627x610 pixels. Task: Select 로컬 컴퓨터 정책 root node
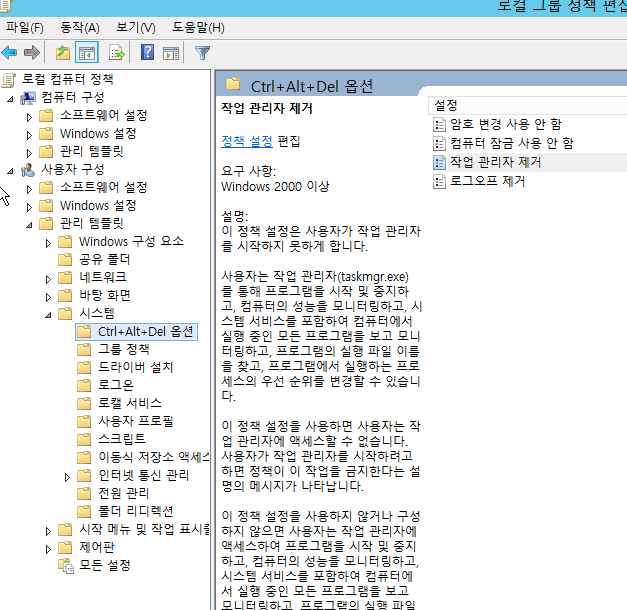68,80
